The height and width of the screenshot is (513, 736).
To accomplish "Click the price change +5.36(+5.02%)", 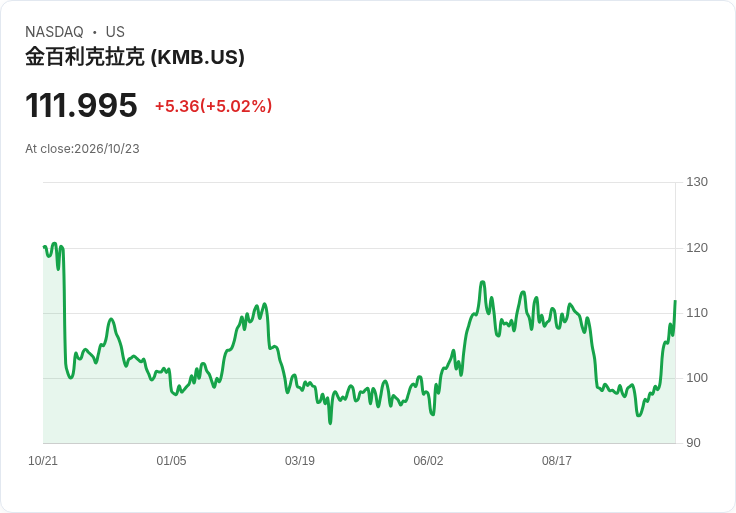I will [214, 106].
